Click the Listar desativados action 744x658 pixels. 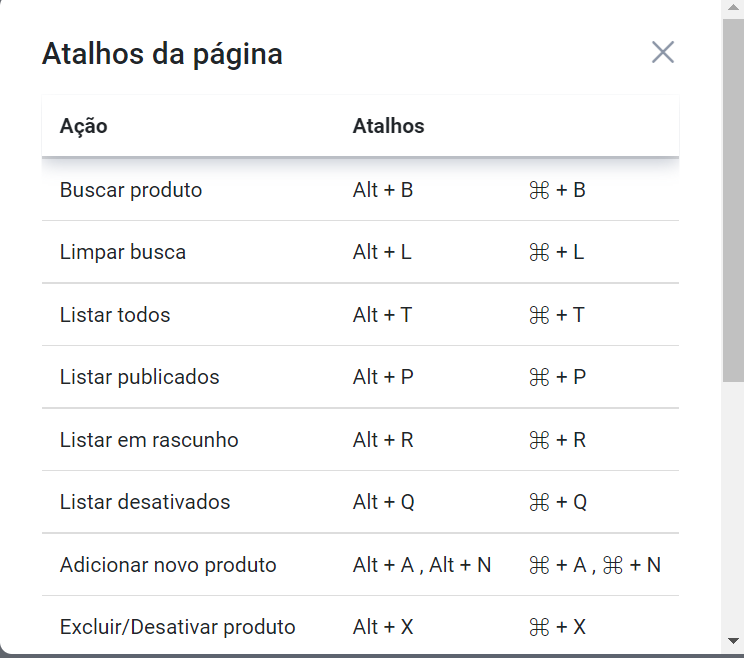(145, 502)
